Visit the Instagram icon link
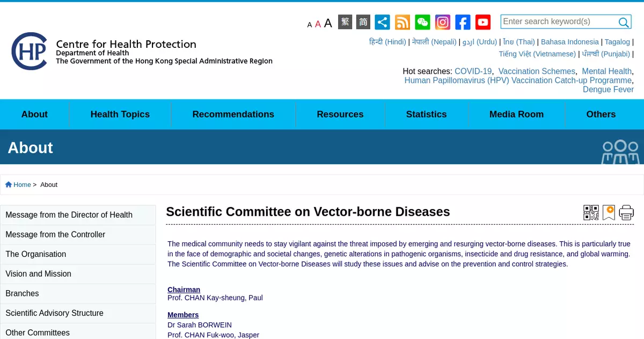The width and height of the screenshot is (644, 339). pos(443,22)
